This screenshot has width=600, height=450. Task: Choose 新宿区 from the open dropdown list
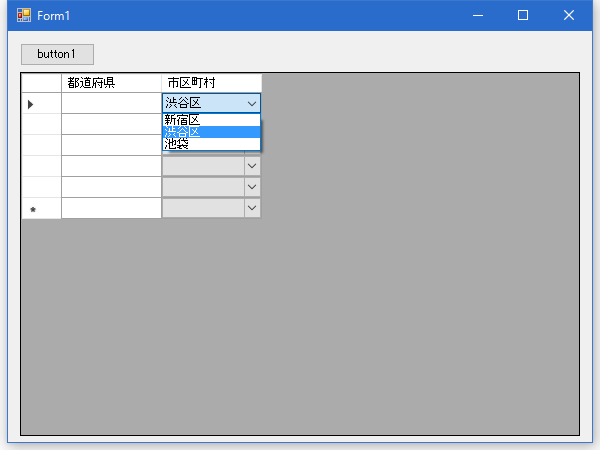coord(211,120)
